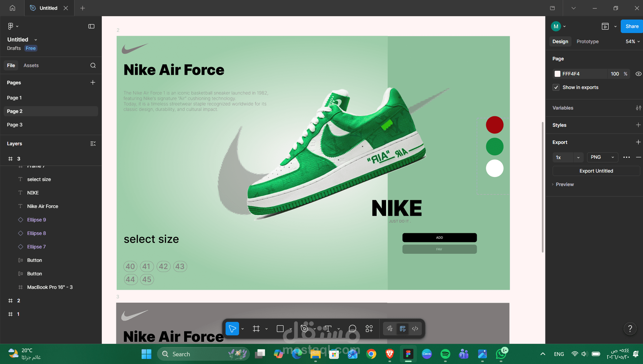The image size is (643, 364).
Task: Select the Rectangle shape tool
Action: (280, 329)
